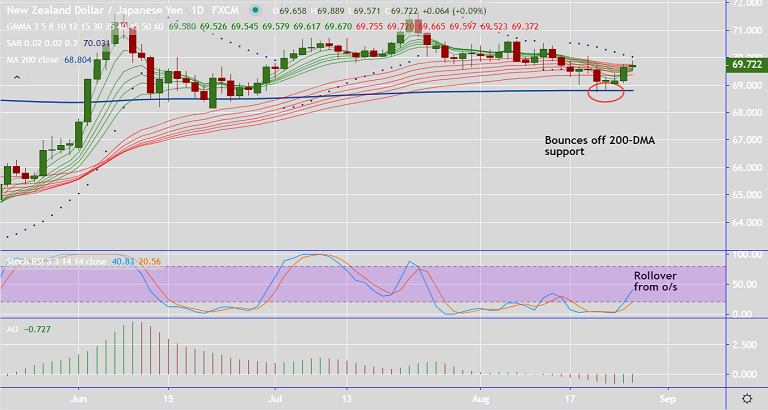The height and width of the screenshot is (410, 768).
Task: Collapse the indicator legend with the chevron
Action: [17, 77]
